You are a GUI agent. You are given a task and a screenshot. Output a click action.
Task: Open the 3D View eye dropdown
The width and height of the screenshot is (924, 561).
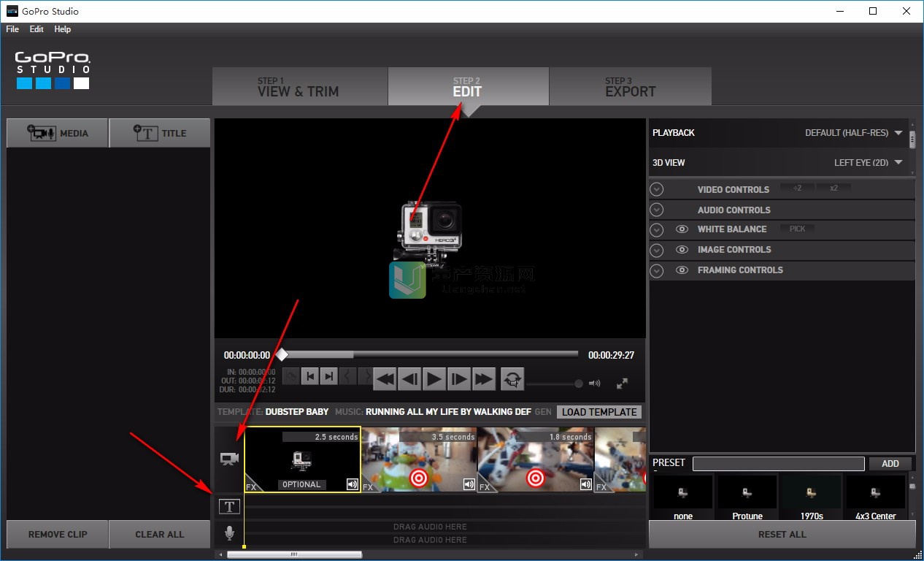tap(868, 163)
